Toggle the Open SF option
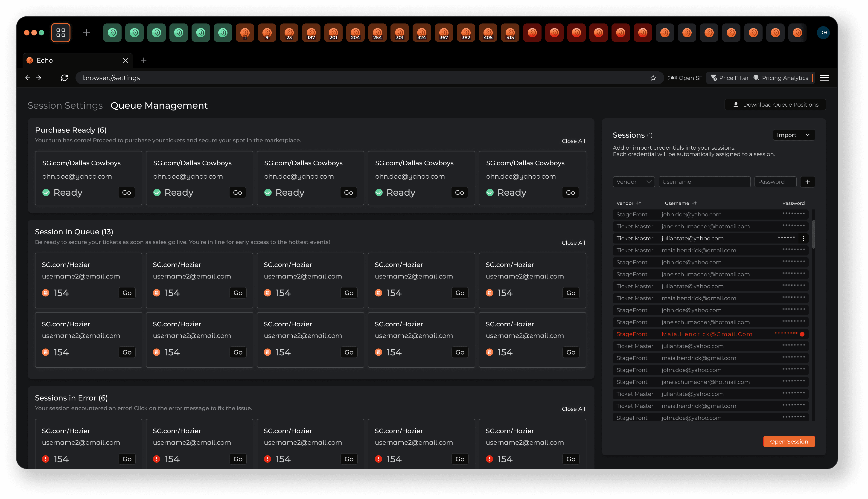The height and width of the screenshot is (499, 868). 685,78
